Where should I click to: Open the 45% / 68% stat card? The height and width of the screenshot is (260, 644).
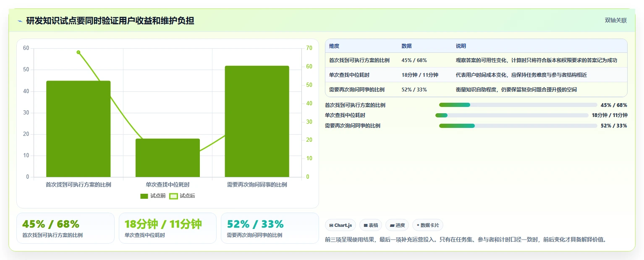[65, 228]
